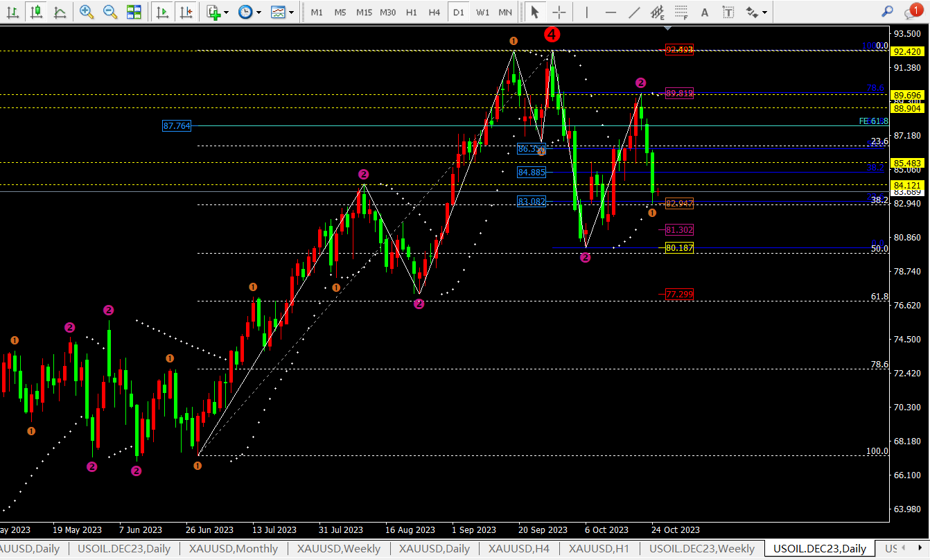Pick the vertical line drawing tool
Viewport: 930px width, 560px height.
click(587, 12)
